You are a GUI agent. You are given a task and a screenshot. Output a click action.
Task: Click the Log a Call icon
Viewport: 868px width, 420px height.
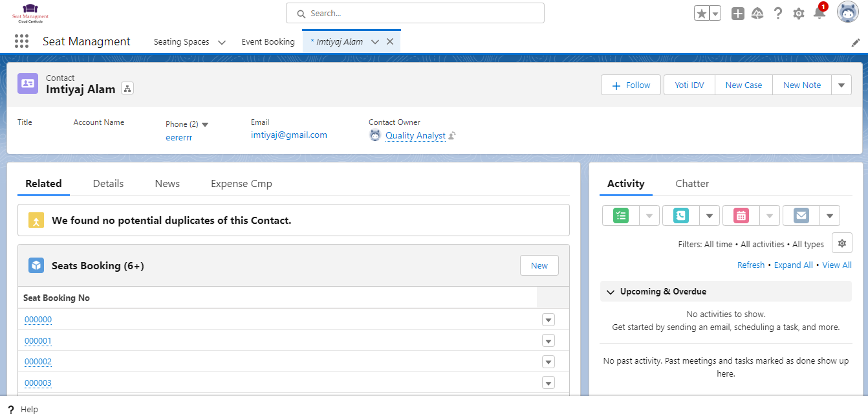pos(681,216)
